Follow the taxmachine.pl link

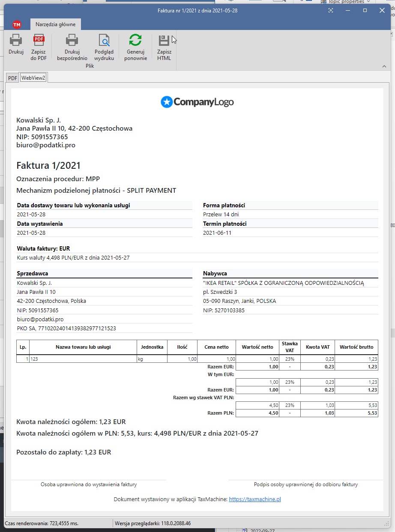(255, 499)
